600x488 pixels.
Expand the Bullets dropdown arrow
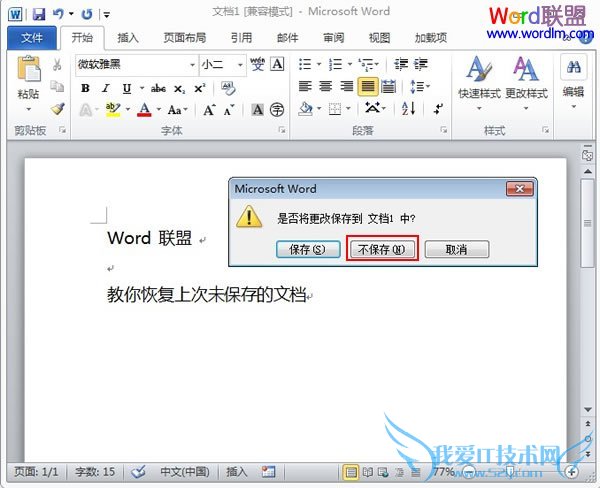pyautogui.click(x=319, y=64)
